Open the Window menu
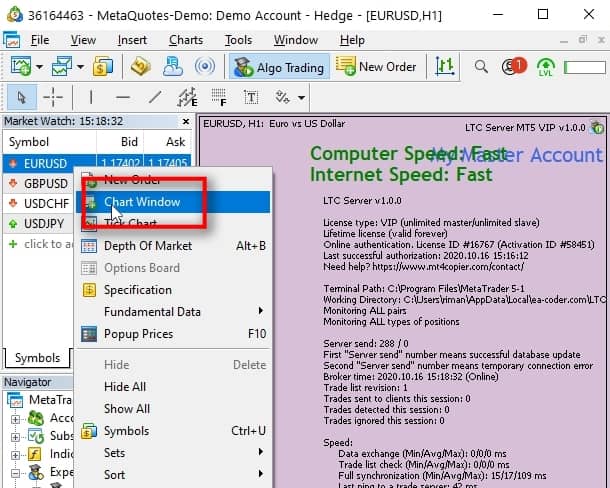The image size is (610, 488). [296, 40]
